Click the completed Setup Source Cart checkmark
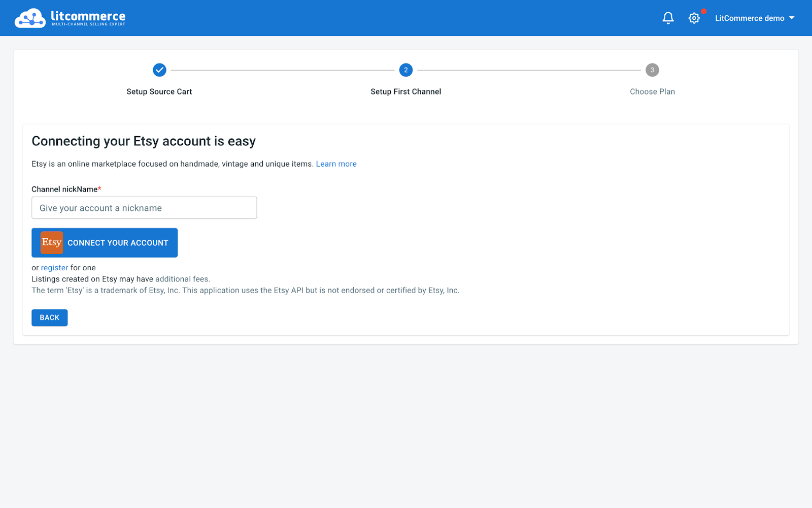The image size is (812, 508). (159, 70)
